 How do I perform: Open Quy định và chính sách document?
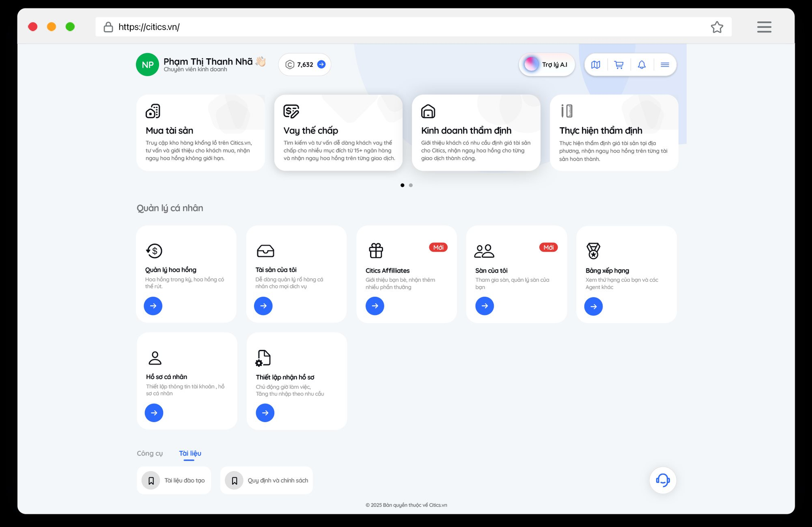(x=266, y=481)
